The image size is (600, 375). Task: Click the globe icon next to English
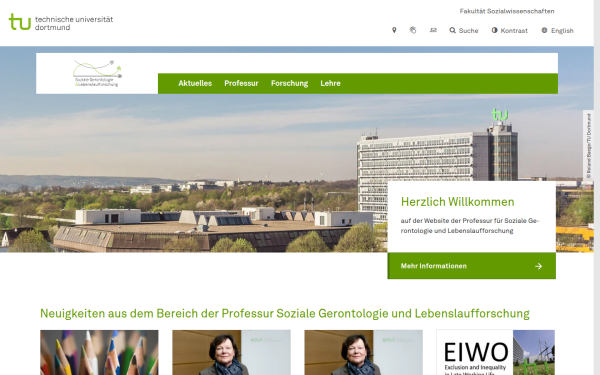(x=545, y=30)
